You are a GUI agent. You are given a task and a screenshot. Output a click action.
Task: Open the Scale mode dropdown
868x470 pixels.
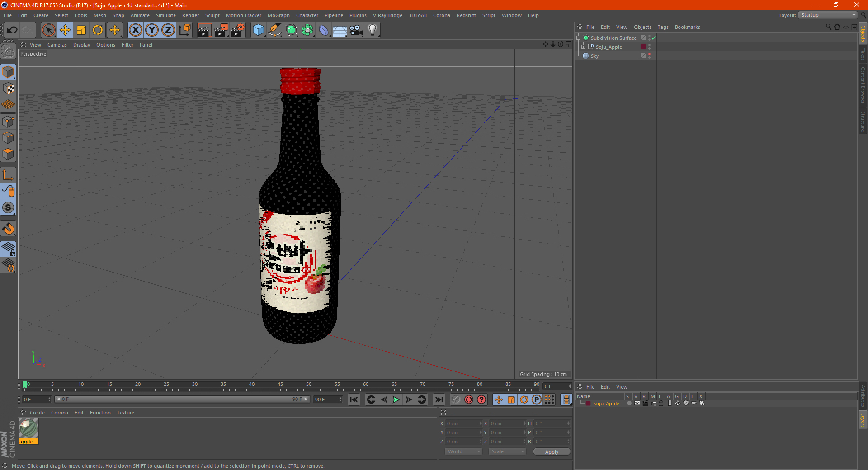point(507,451)
